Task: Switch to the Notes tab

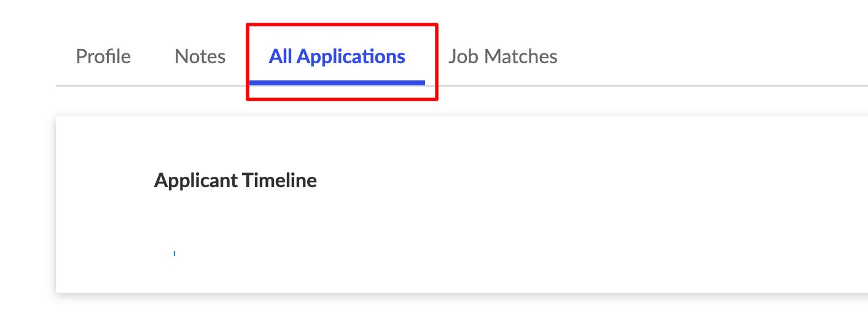Action: tap(200, 56)
